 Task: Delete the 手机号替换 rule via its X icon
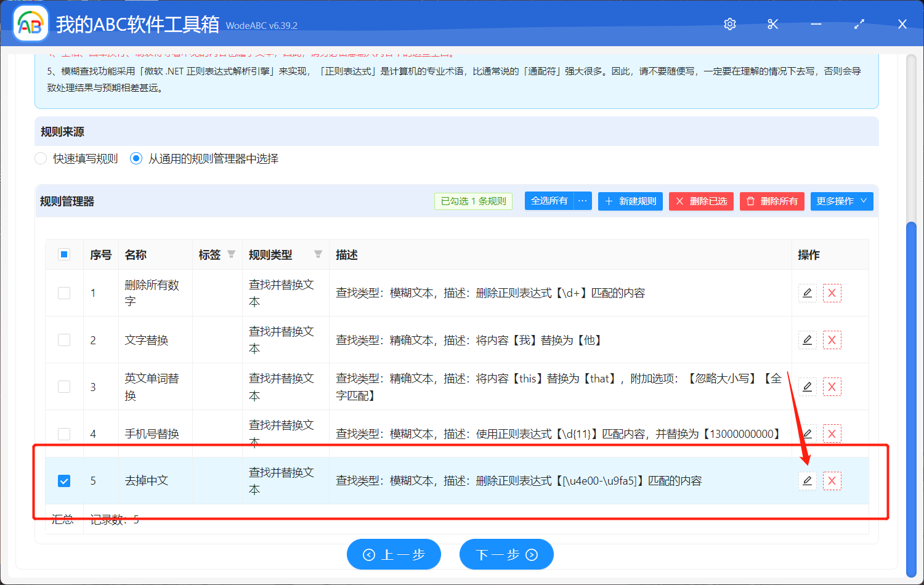point(832,434)
